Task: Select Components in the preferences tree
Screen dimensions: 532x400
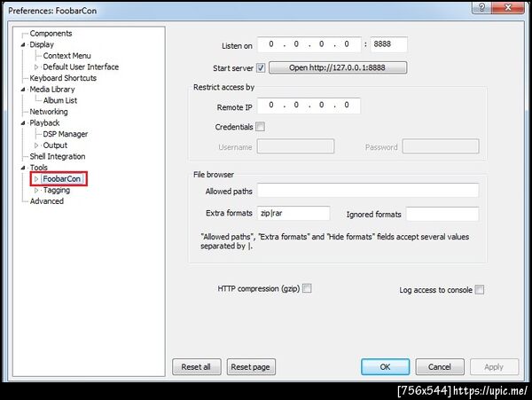Action: point(51,33)
